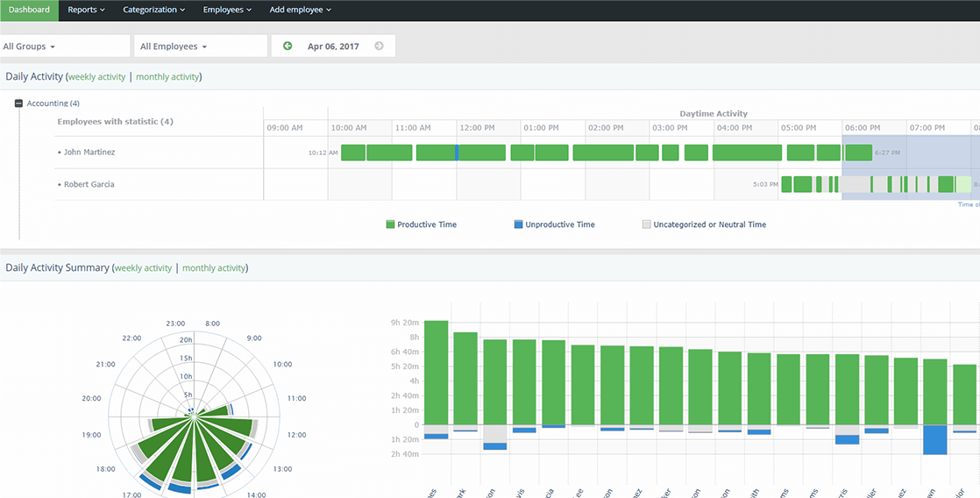Click the 10:12 AM start time label
The height and width of the screenshot is (498, 980).
click(323, 153)
